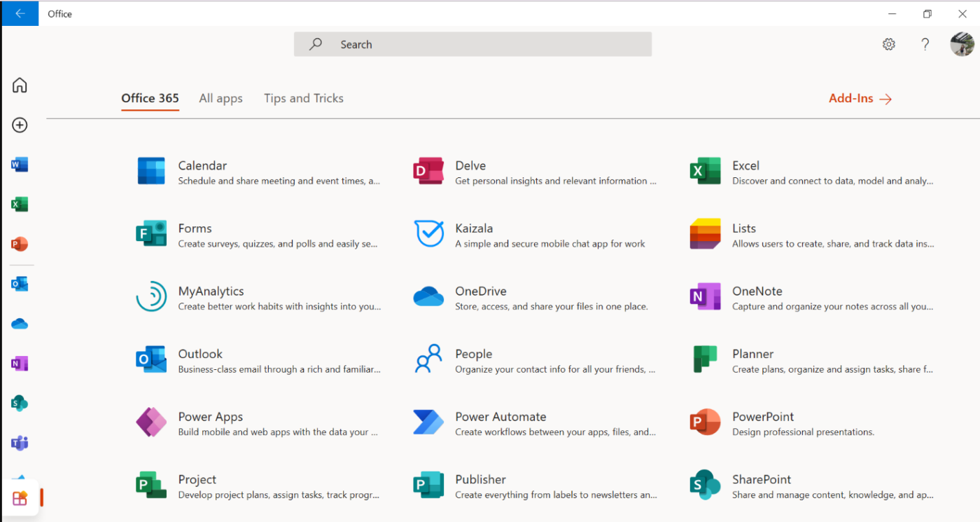
Task: Switch to the All apps tab
Action: click(x=220, y=98)
